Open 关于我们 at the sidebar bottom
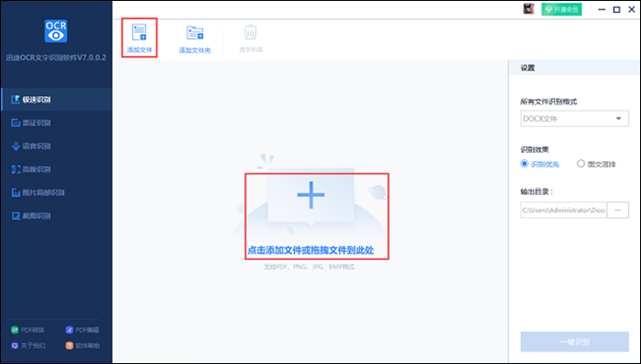 click(28, 346)
